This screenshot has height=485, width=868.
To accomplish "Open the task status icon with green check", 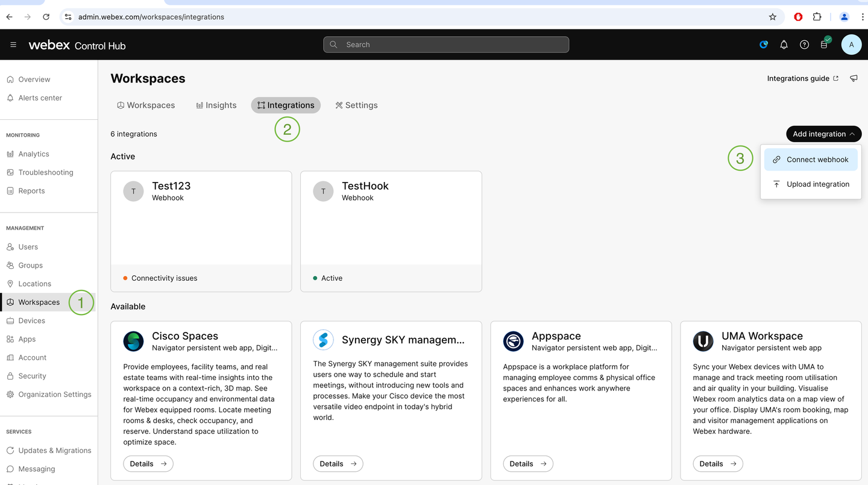I will pyautogui.click(x=825, y=43).
